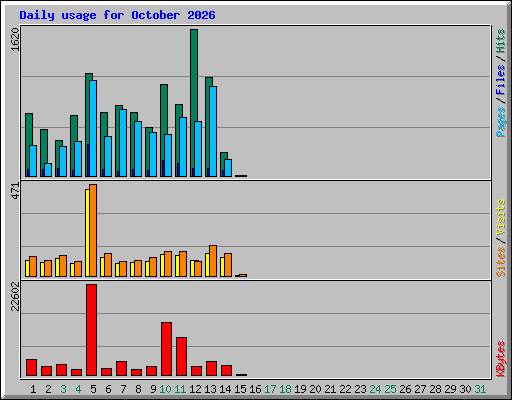
Task: Select the red KBytes bar for day 11
Action: tap(182, 357)
